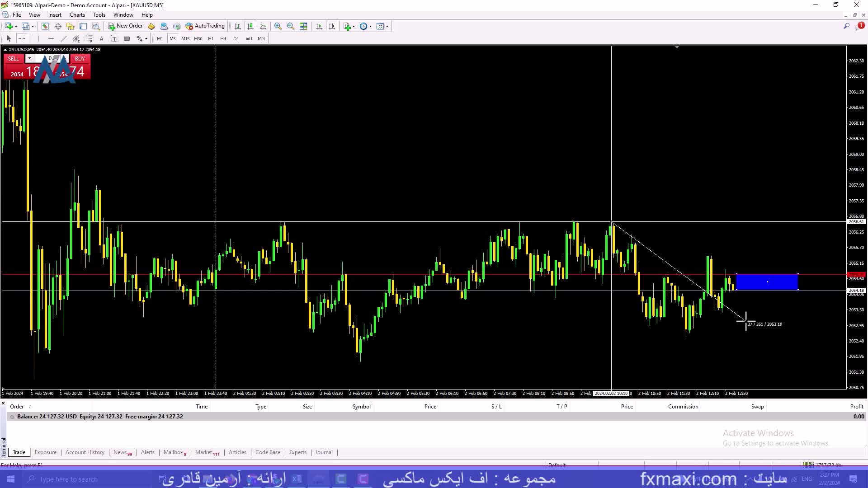This screenshot has width=868, height=488.
Task: Select the blue rectangle on chart
Action: (767, 282)
